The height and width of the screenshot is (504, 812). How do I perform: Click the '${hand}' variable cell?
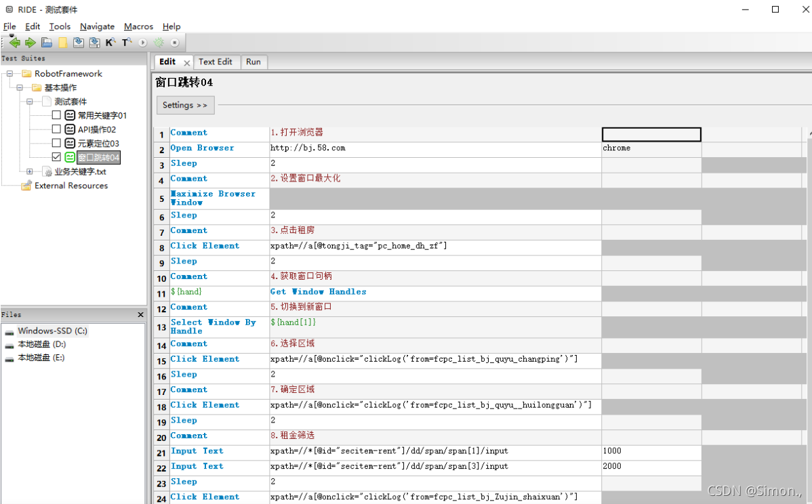pyautogui.click(x=220, y=293)
